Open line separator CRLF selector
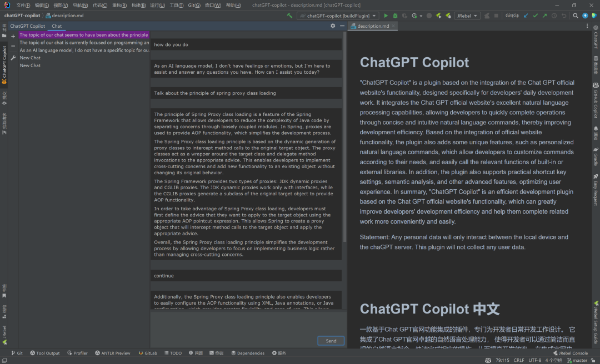 tap(519, 360)
